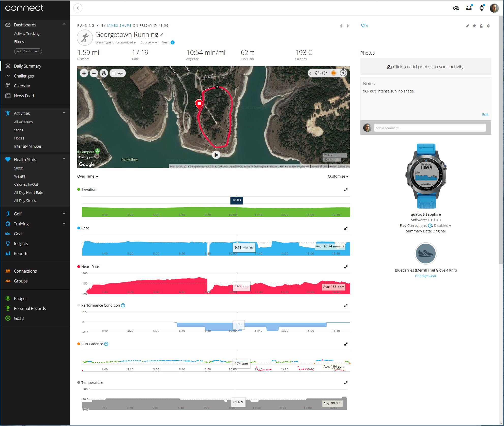Go to next activity arrow
The height and width of the screenshot is (426, 504).
(x=348, y=26)
